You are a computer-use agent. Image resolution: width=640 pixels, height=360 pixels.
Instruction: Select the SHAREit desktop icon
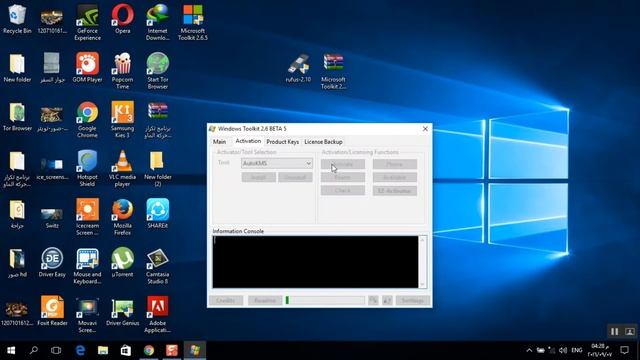tap(158, 214)
